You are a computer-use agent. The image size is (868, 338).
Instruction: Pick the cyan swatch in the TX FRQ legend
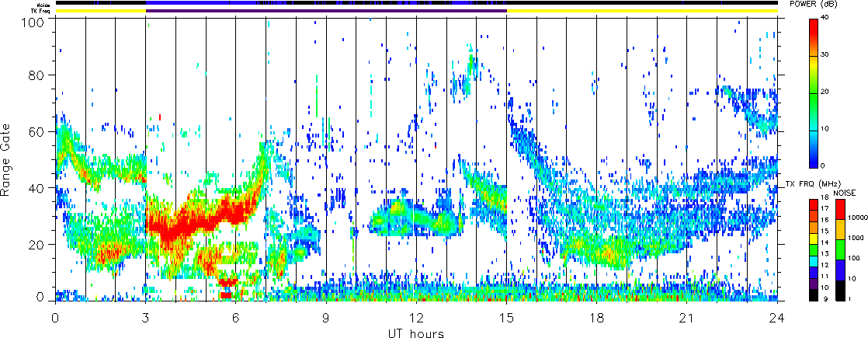click(x=814, y=262)
